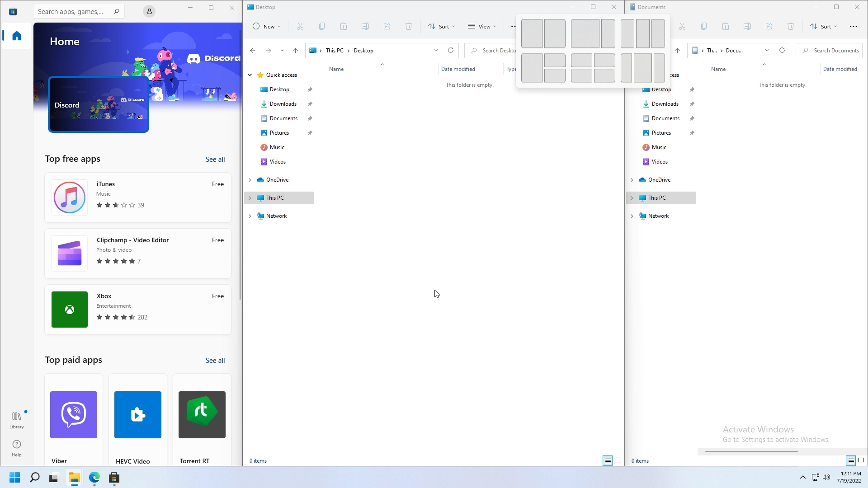868x488 pixels.
Task: Click Microsoft Store vertical scrollbar
Action: point(240,165)
